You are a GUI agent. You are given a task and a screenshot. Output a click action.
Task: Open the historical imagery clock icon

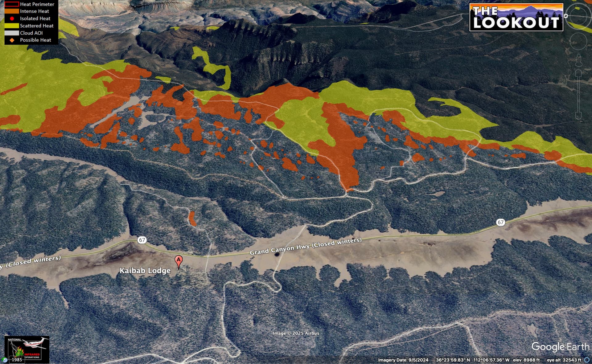point(4,359)
